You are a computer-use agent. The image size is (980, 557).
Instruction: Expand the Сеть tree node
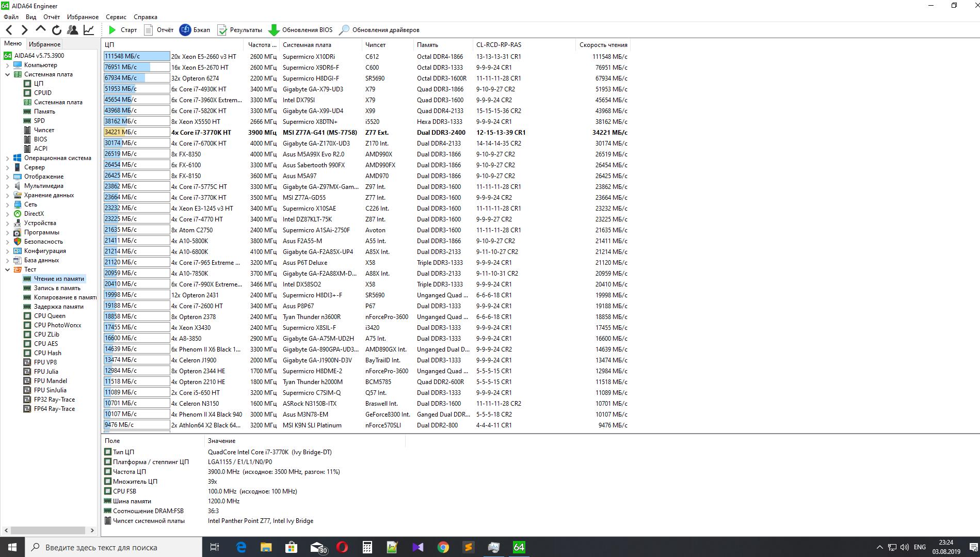(x=7, y=204)
